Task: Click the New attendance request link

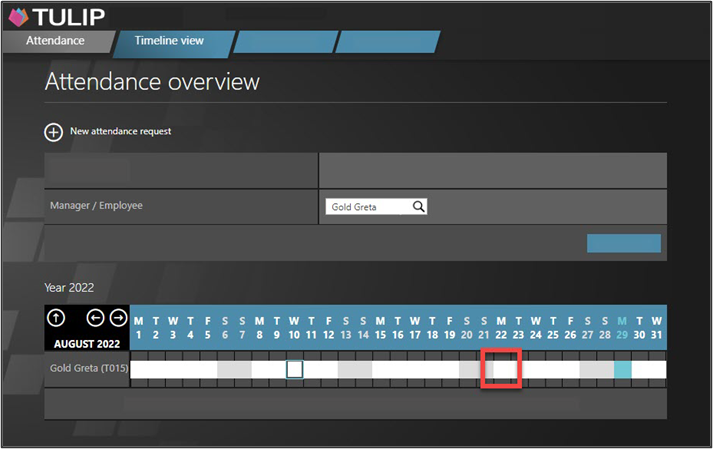Action: coord(120,131)
